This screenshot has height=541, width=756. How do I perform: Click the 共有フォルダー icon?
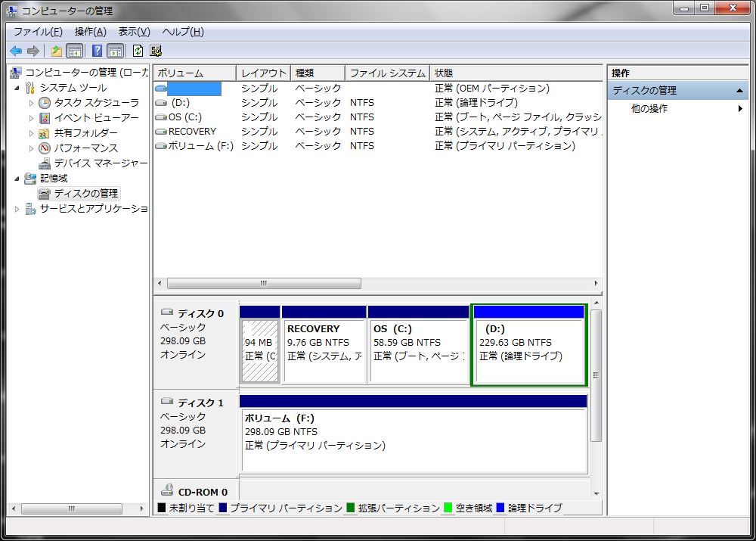point(45,133)
